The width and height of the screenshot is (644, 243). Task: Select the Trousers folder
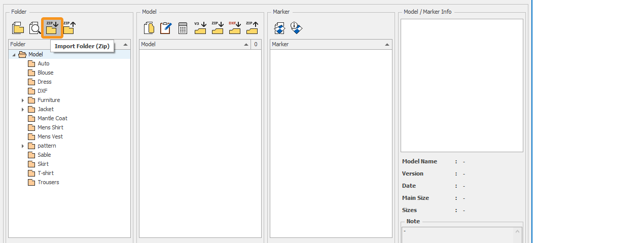[48, 182]
